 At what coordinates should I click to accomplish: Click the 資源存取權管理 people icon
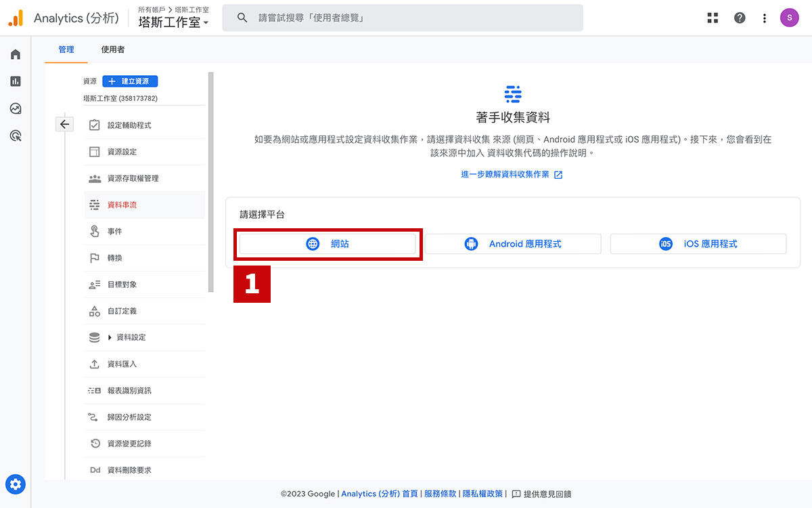(95, 178)
